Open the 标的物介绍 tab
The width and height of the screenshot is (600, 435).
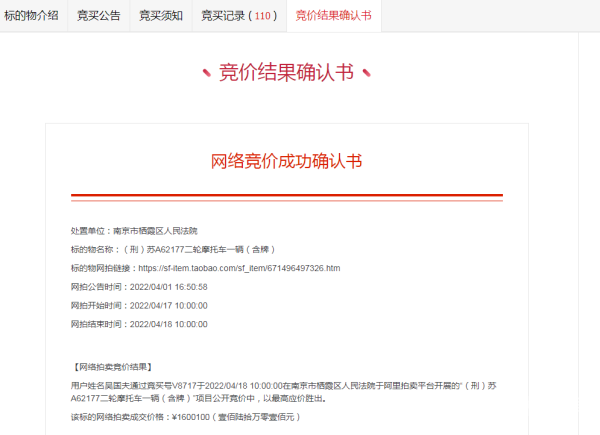32,16
